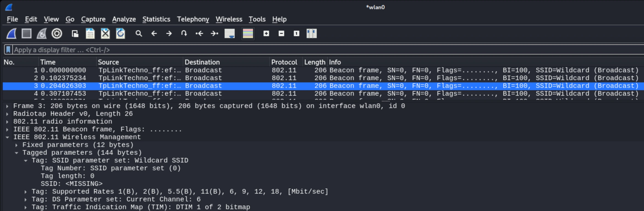Select the Tag Number: SSID parameter set line
The height and width of the screenshot is (211, 644).
point(111,168)
